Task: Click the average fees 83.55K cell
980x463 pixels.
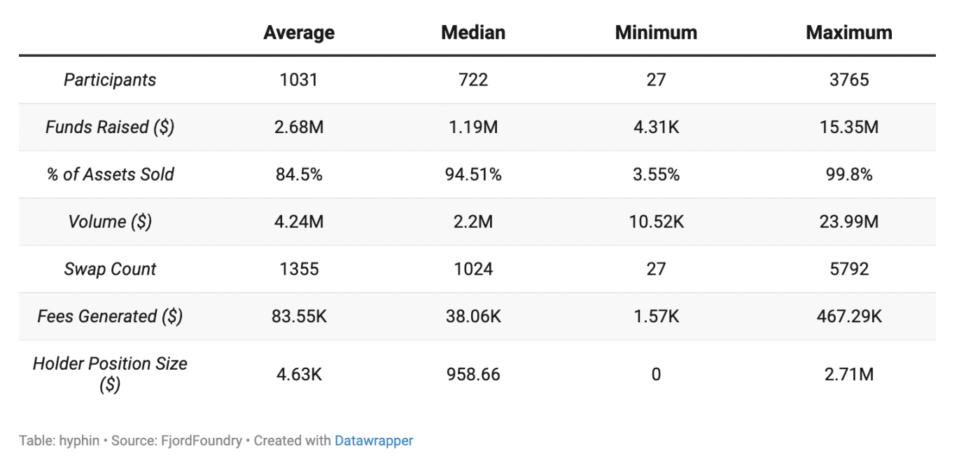Action: (x=299, y=317)
